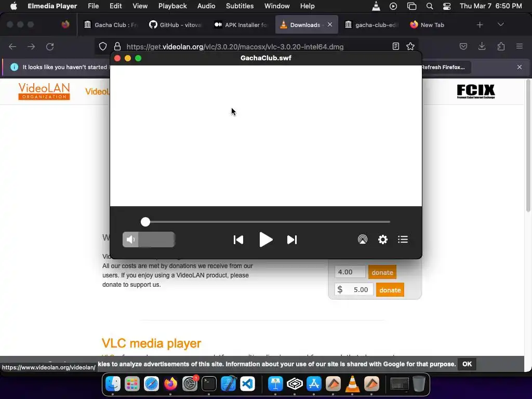The height and width of the screenshot is (399, 532).
Task: Click the VideoLAN Organization logo
Action: (44, 91)
